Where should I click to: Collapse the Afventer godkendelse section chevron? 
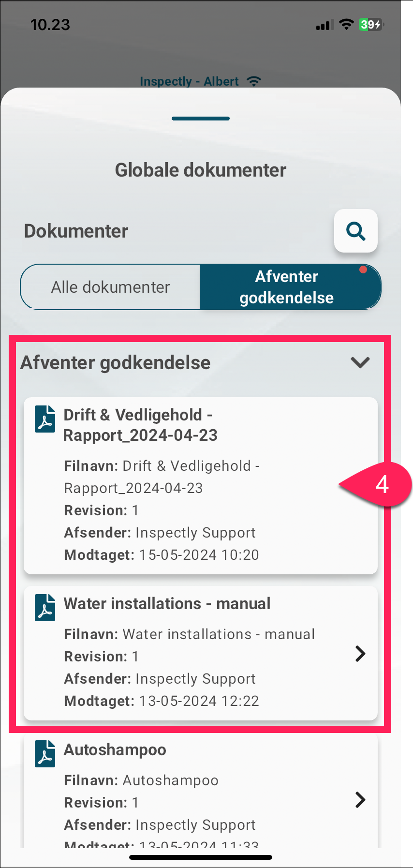coord(360,362)
